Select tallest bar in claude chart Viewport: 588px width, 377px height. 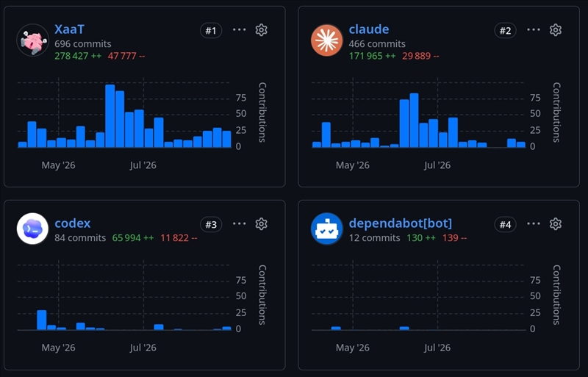click(414, 121)
